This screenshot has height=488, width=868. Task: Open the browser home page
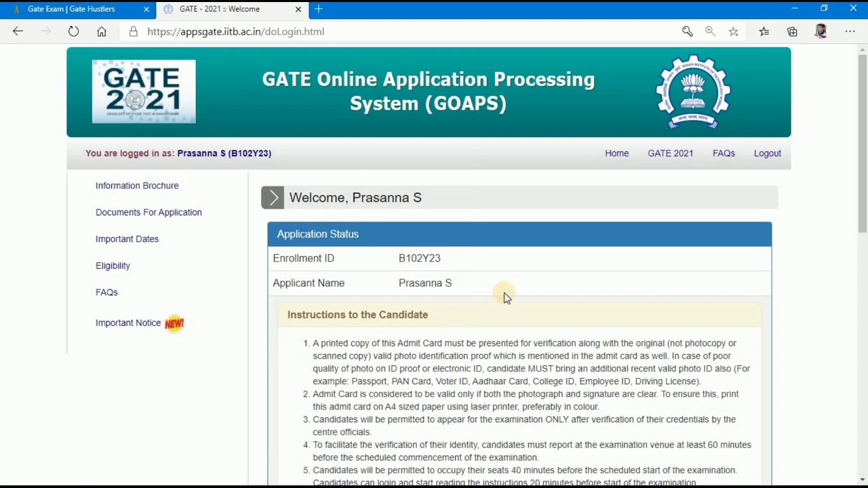point(102,31)
